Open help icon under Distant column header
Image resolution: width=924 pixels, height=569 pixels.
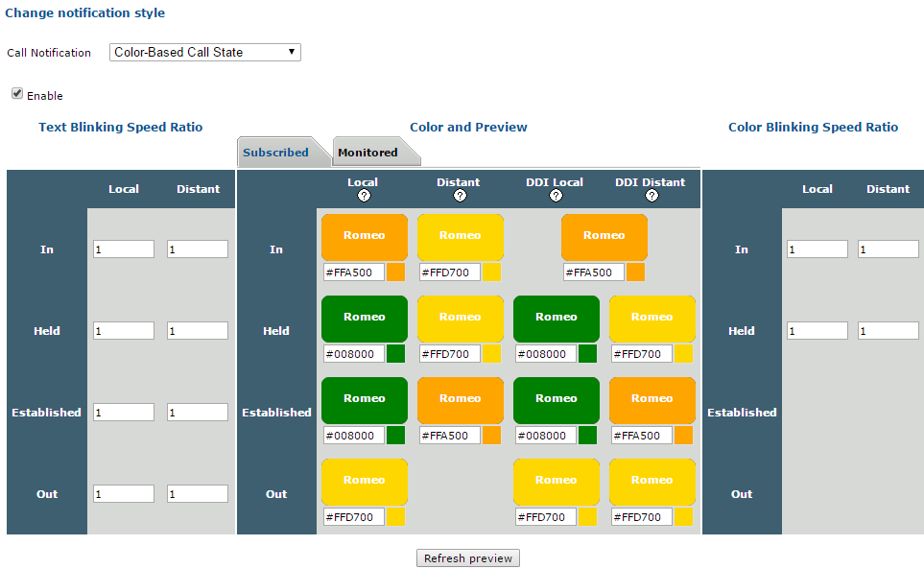[460, 196]
